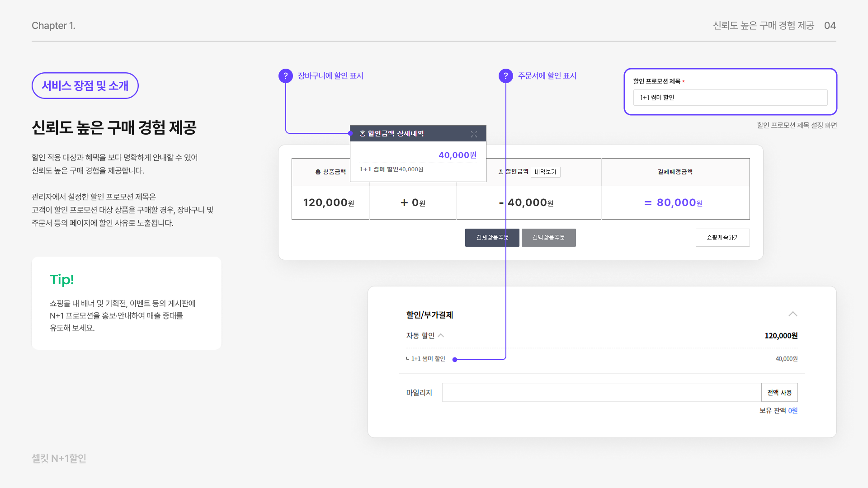Click the 쇼핑계속하기 button

coord(722,238)
